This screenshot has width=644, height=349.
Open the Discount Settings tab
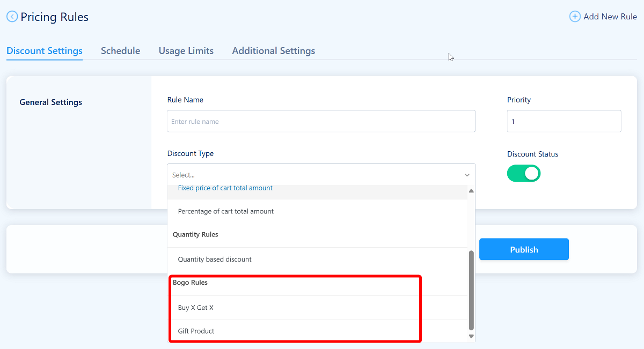pos(45,51)
